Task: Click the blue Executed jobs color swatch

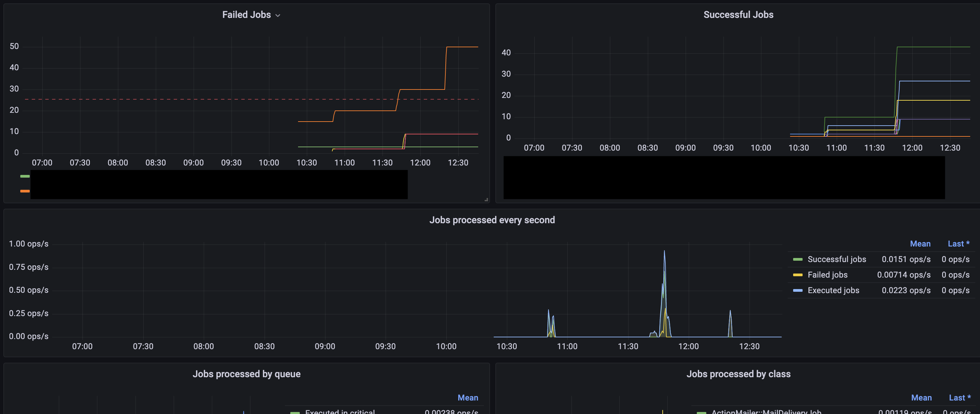Action: 798,291
